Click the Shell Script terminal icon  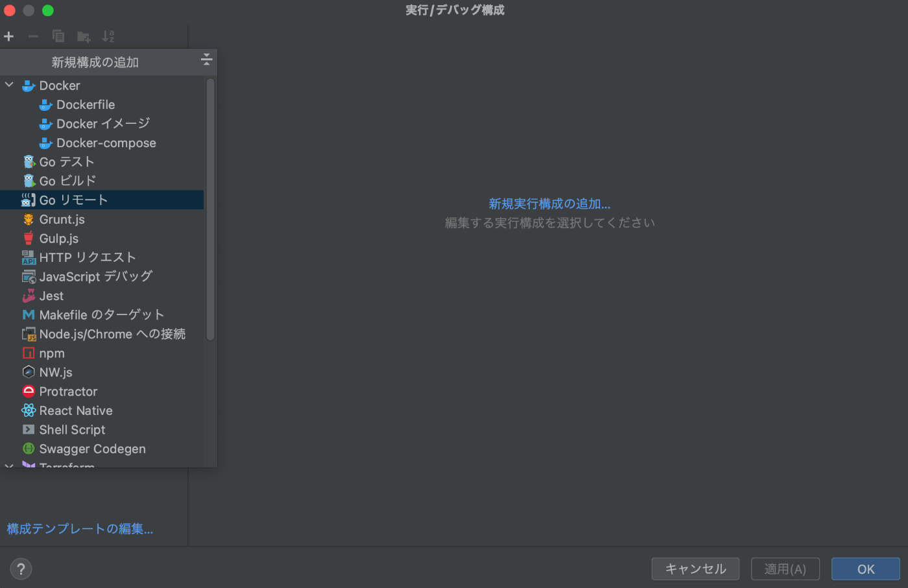point(29,429)
